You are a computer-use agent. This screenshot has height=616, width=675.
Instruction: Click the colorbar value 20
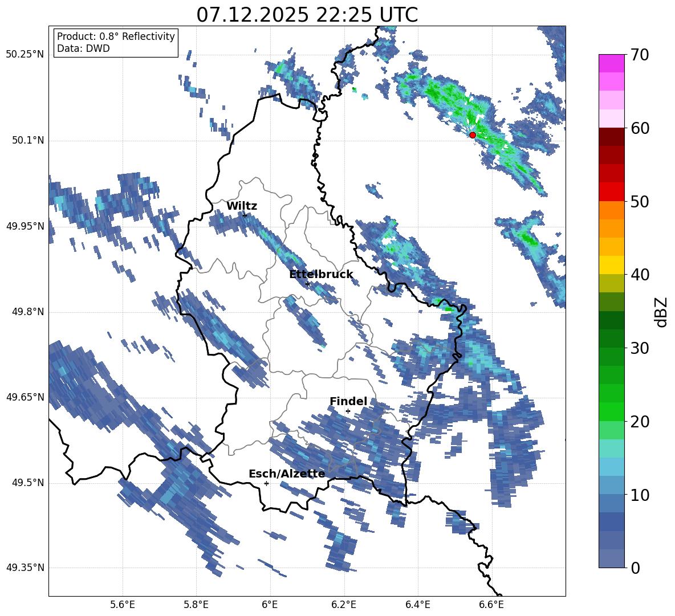(640, 422)
